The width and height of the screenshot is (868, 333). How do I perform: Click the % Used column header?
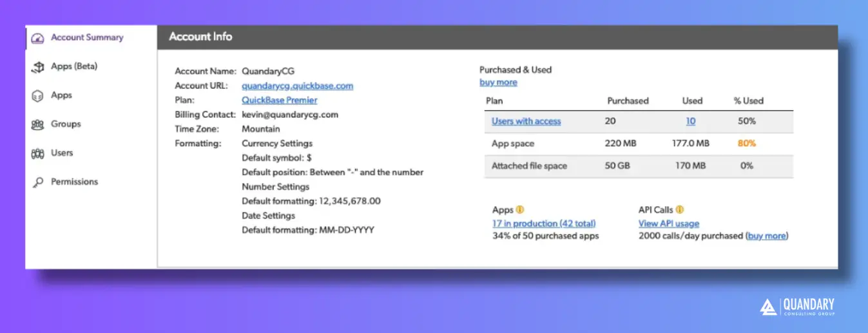coord(748,100)
